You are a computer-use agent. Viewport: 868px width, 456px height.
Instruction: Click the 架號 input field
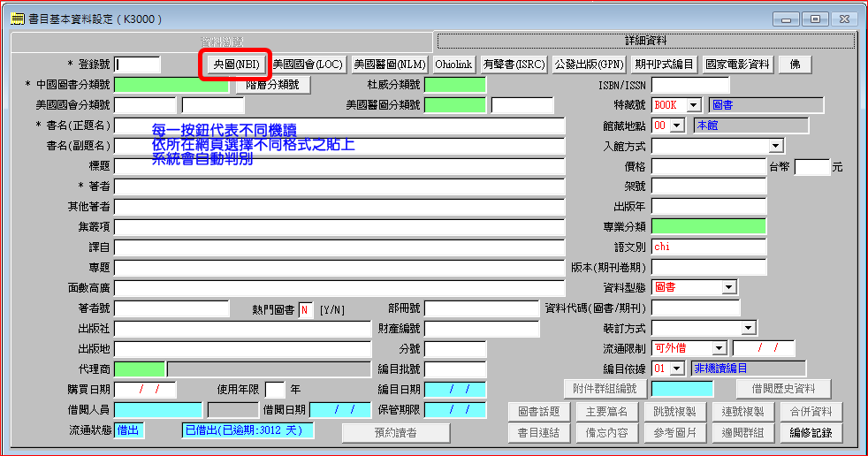(709, 186)
